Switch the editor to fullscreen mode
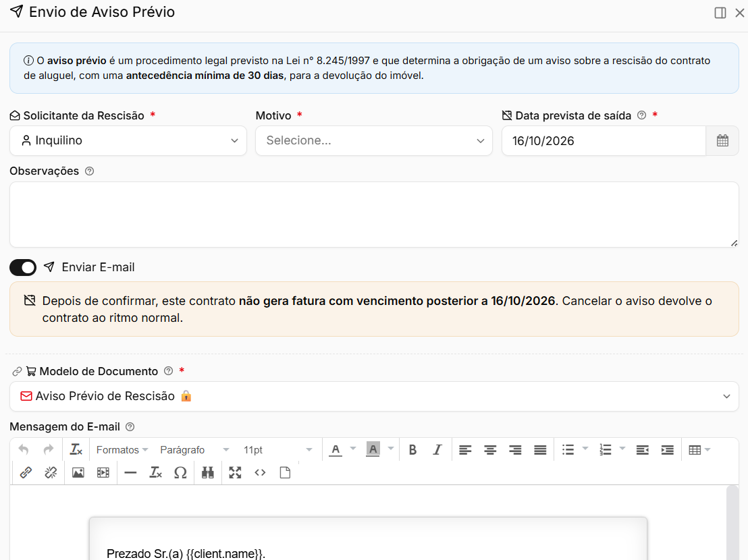Viewport: 748px width, 560px height. [235, 473]
